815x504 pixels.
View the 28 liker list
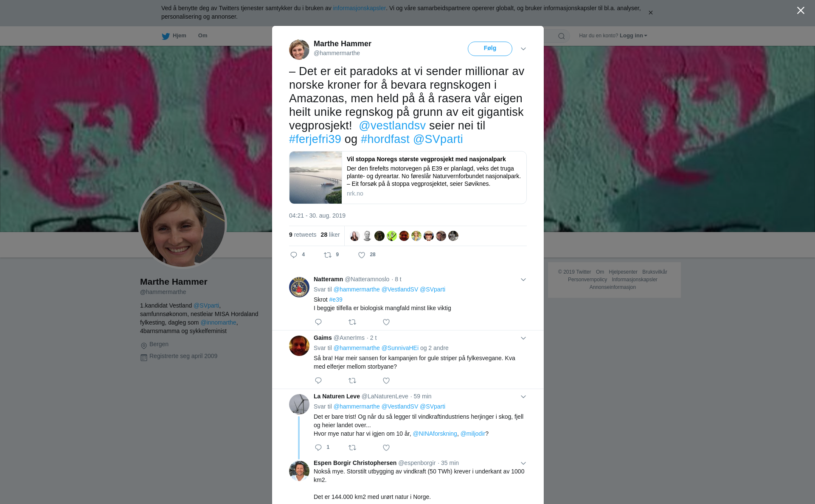[x=330, y=235]
